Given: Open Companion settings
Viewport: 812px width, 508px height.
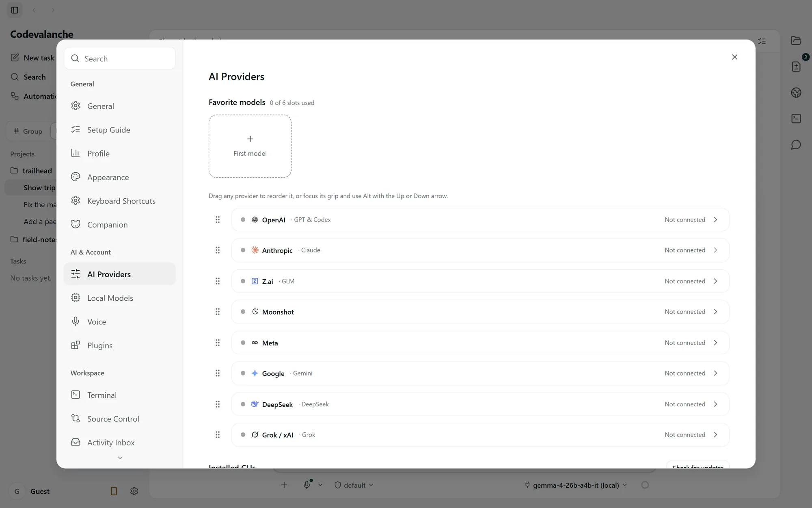Looking at the screenshot, I should pos(120,225).
